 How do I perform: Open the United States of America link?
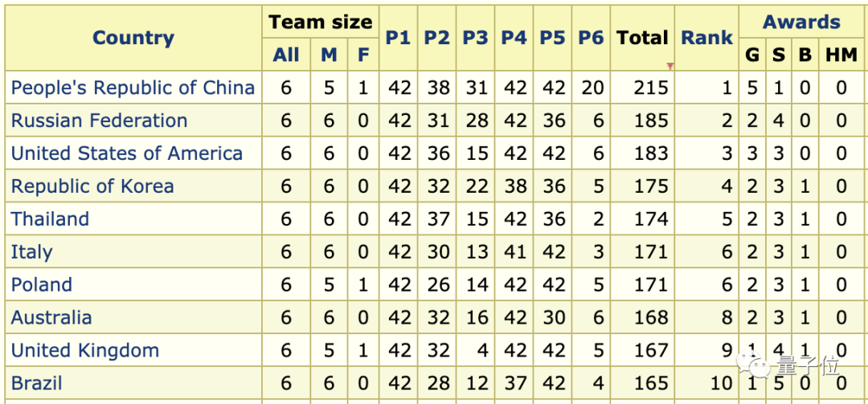[127, 153]
